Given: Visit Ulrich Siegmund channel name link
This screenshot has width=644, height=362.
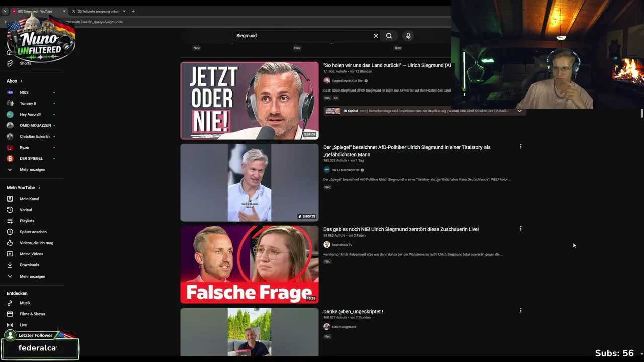Looking at the screenshot, I should pyautogui.click(x=344, y=327).
